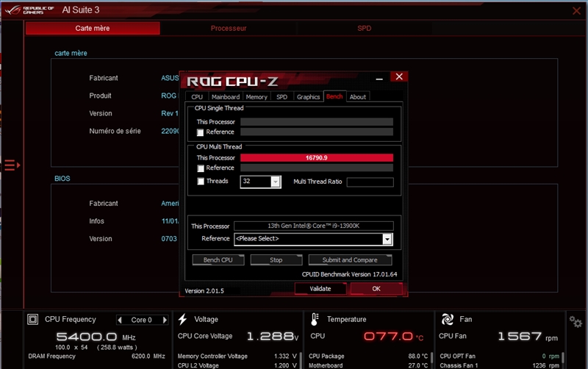Select the Voltage lightning bolt icon
This screenshot has width=588, height=369.
(x=182, y=319)
